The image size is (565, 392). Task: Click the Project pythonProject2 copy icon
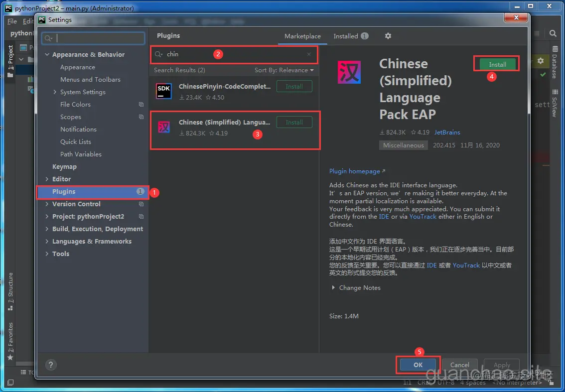(141, 217)
